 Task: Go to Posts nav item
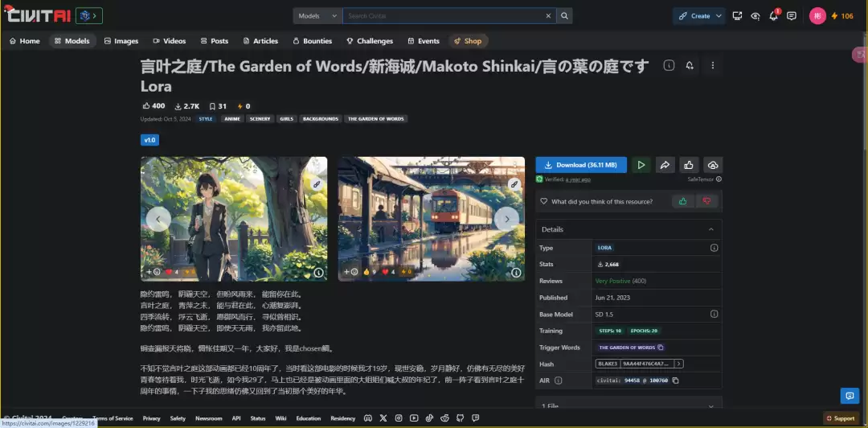click(x=215, y=41)
